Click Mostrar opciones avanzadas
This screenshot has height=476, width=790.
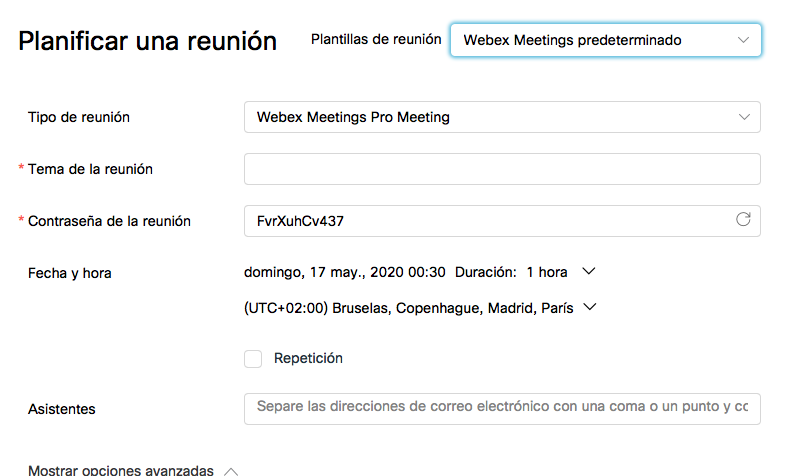click(120, 470)
